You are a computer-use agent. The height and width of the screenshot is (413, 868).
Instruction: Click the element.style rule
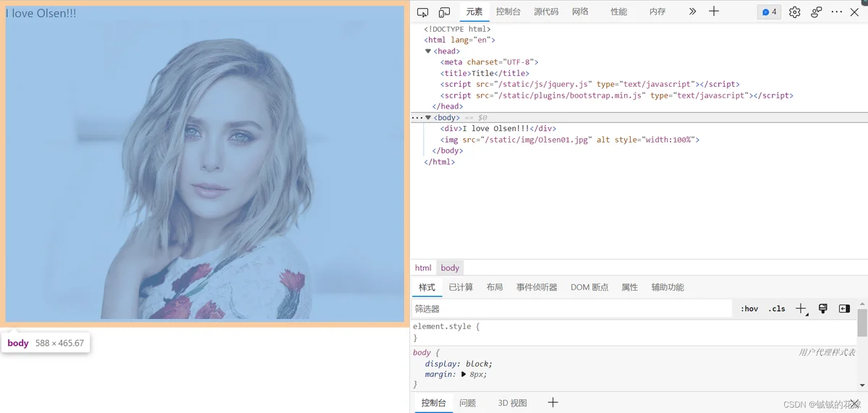446,326
